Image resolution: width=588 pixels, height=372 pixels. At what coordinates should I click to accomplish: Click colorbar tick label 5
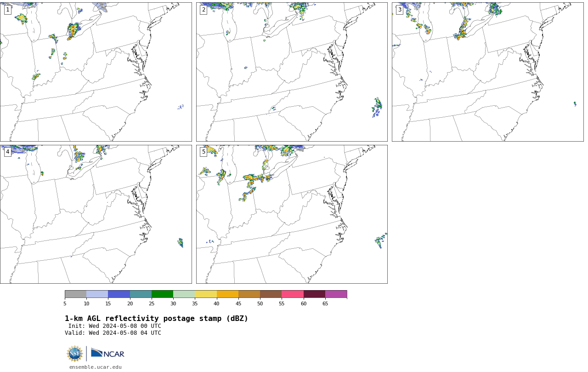tap(65, 303)
